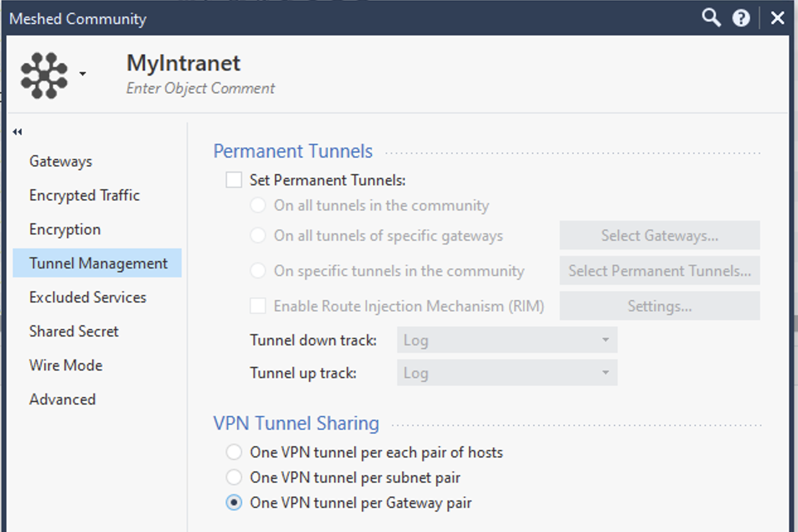Enable Set Permanent Tunnels checkbox

tap(234, 180)
